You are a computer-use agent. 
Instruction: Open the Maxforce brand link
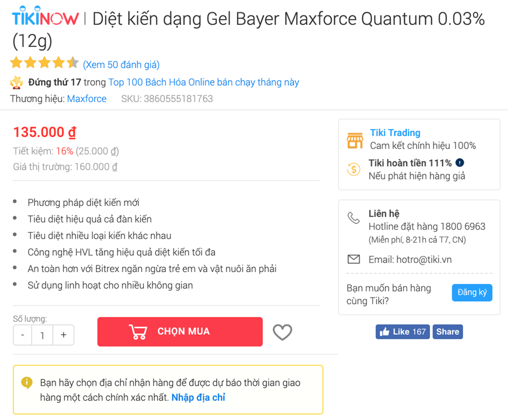point(87,99)
